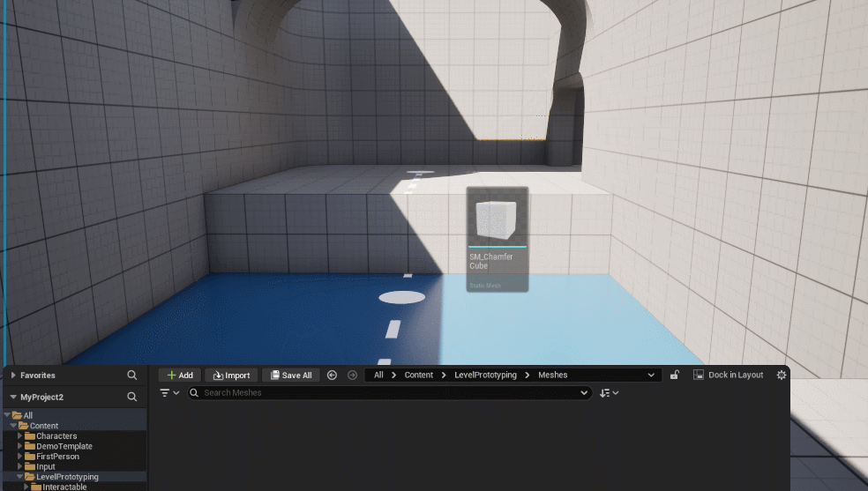This screenshot has width=868, height=491.
Task: Open the sort options dropdown
Action: click(609, 393)
